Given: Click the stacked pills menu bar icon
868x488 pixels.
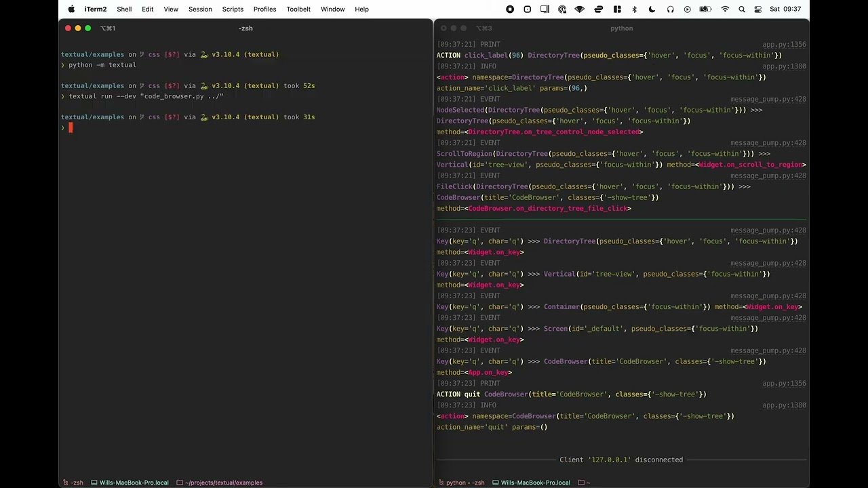Looking at the screenshot, I should coord(599,9).
